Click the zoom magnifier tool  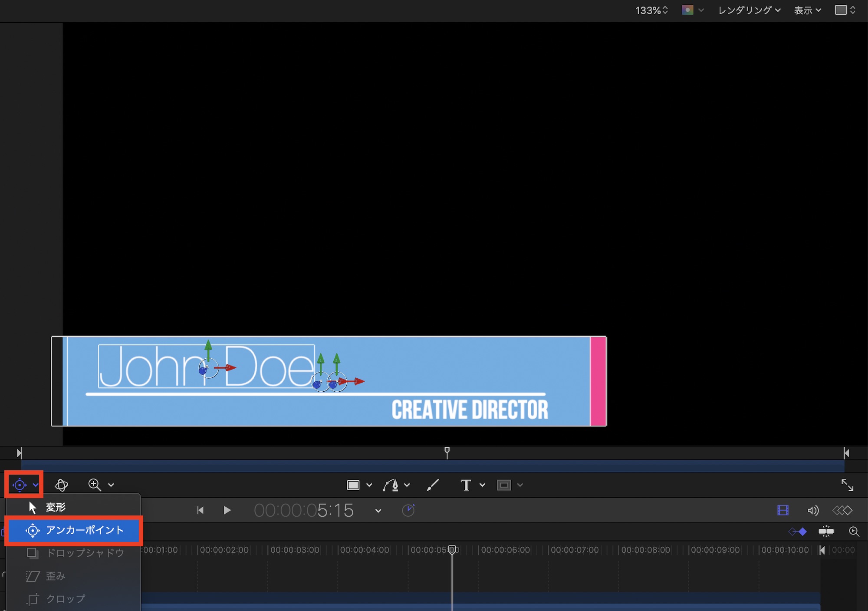[x=95, y=485]
